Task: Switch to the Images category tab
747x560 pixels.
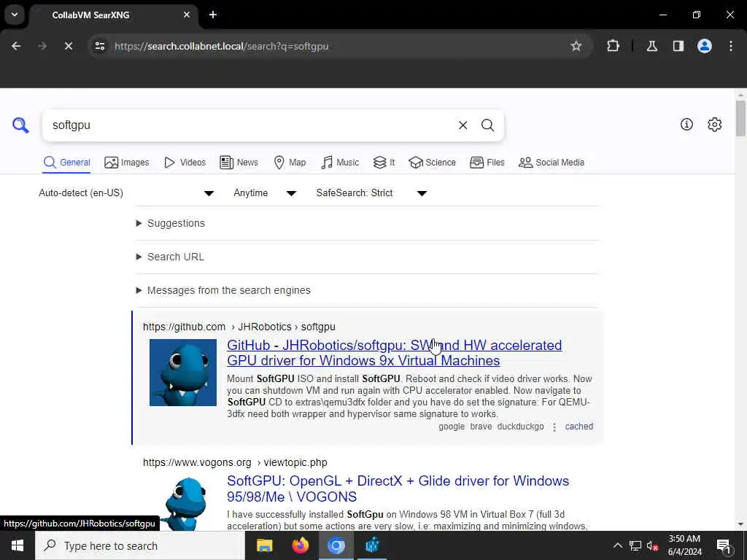Action: (x=127, y=163)
